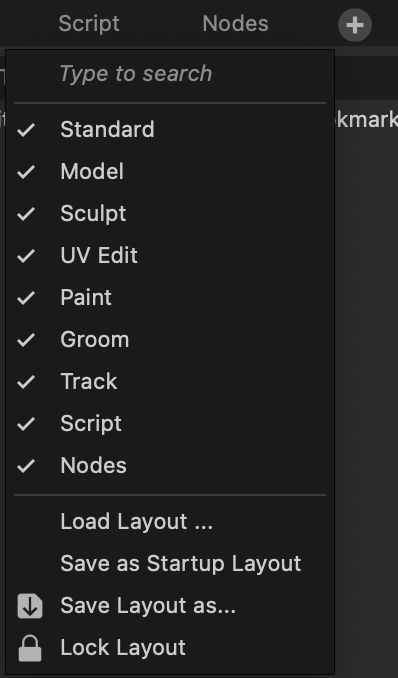Screen dimensions: 398x678
Task: Uncheck the Nodes layout in menu
Action: coord(170,465)
